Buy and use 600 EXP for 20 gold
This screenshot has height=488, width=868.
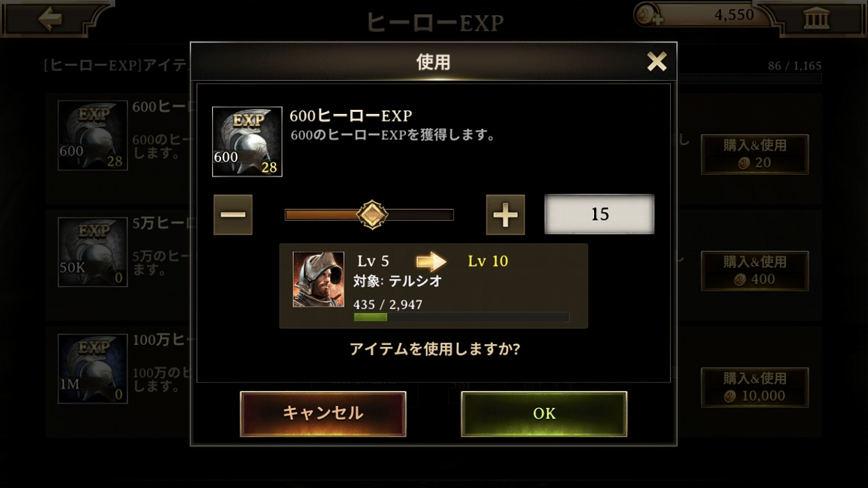click(x=755, y=154)
